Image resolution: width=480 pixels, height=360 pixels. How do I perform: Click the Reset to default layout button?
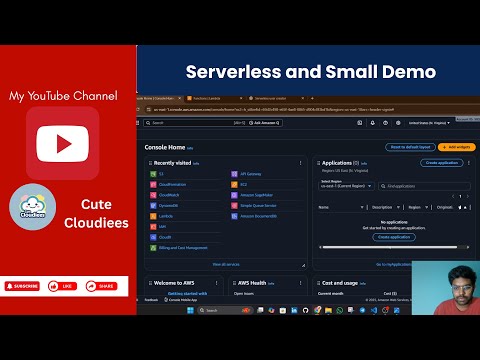410,147
